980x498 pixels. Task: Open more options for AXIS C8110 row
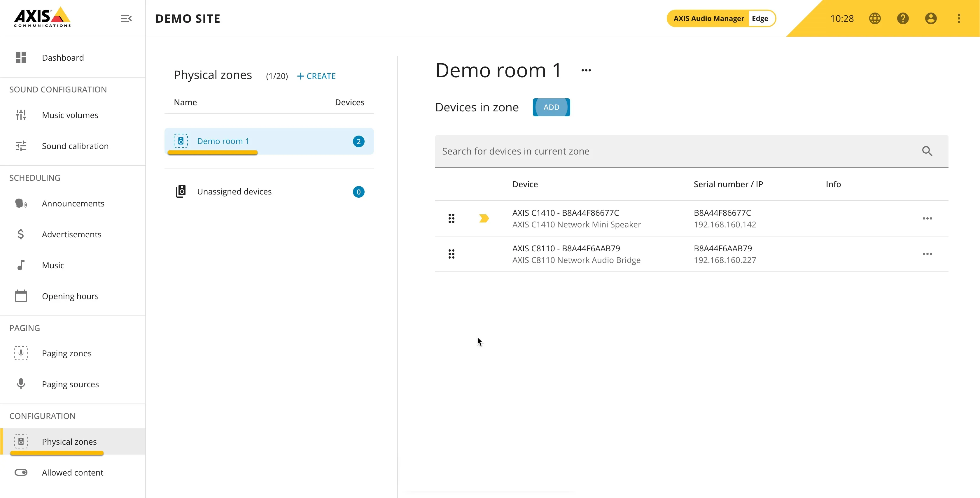click(927, 254)
